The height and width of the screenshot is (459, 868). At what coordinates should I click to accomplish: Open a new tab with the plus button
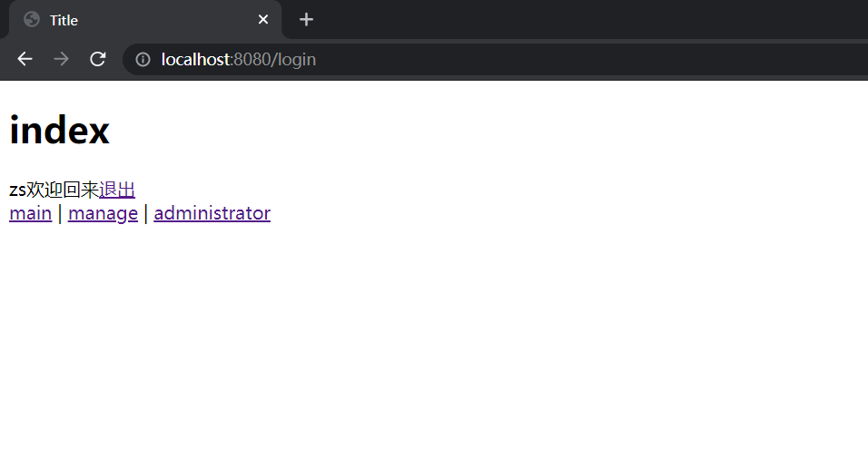306,20
